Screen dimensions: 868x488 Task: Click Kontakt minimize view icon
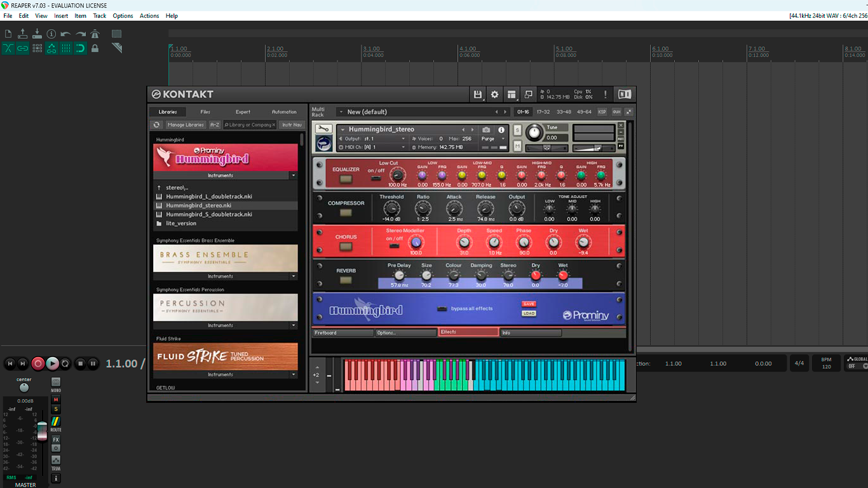click(x=528, y=94)
